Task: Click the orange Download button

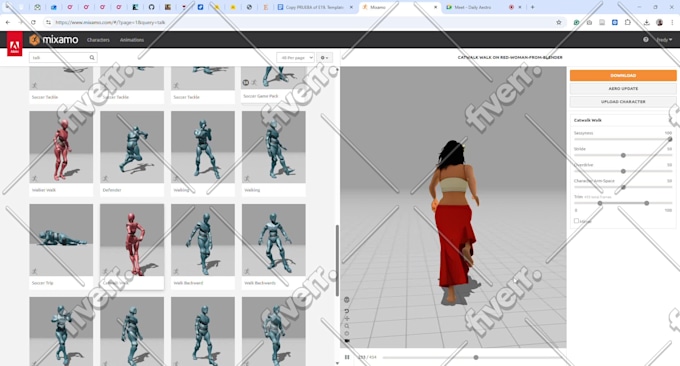Action: point(623,75)
